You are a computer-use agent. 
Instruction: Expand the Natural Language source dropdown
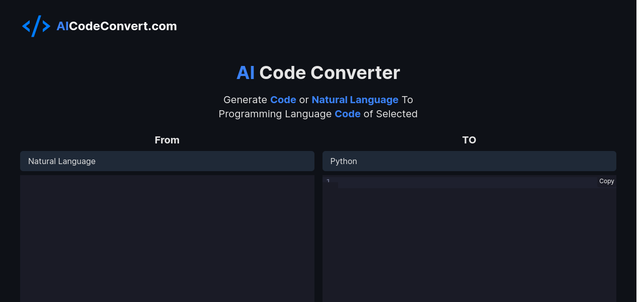click(x=167, y=161)
